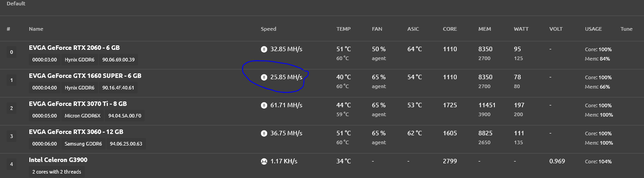644x178 pixels.
Task: Select the Ethereum icon beside 61.71 MH/s
Action: [264, 105]
